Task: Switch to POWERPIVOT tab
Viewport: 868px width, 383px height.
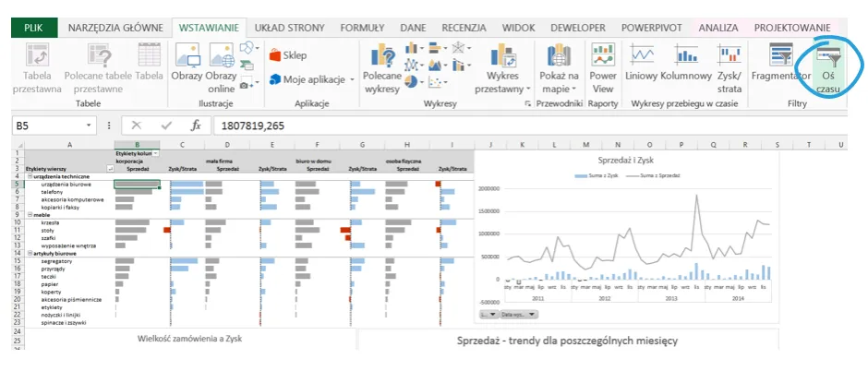Action: [652, 27]
